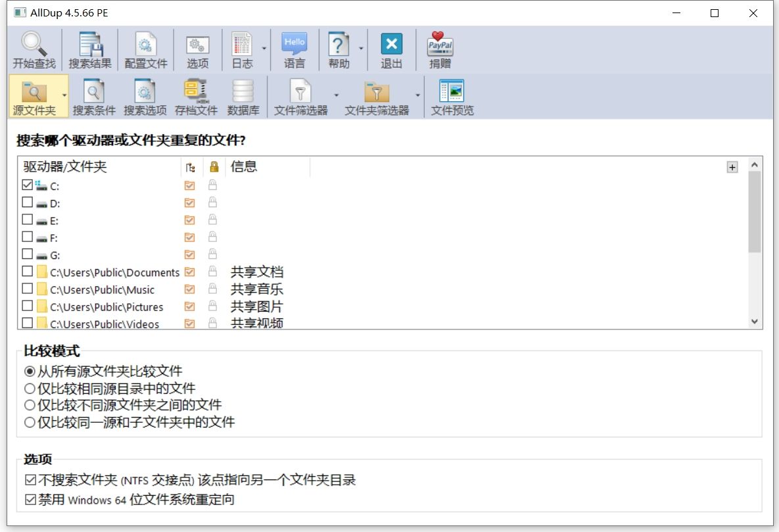
Task: Toggle subfolder icon for D: row
Action: pos(189,203)
